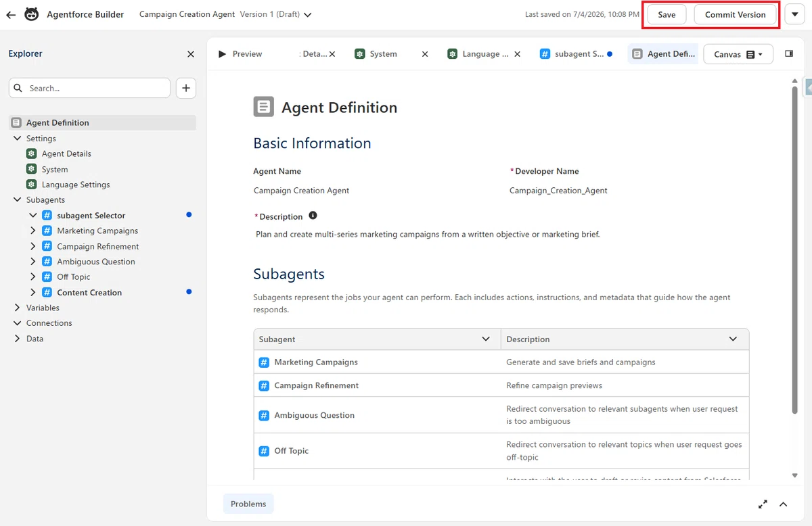Expand the Variables tree section
The image size is (812, 526).
(17, 308)
